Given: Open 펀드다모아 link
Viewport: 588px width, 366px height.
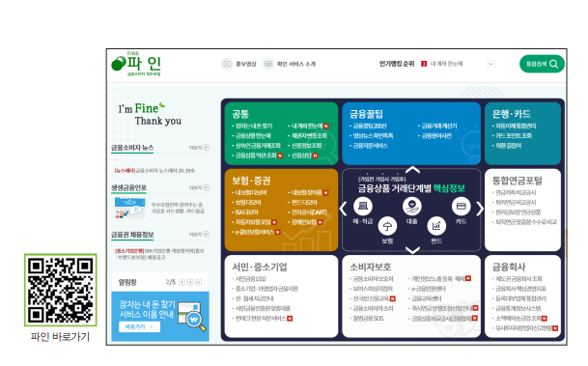Looking at the screenshot, I should (304, 203).
